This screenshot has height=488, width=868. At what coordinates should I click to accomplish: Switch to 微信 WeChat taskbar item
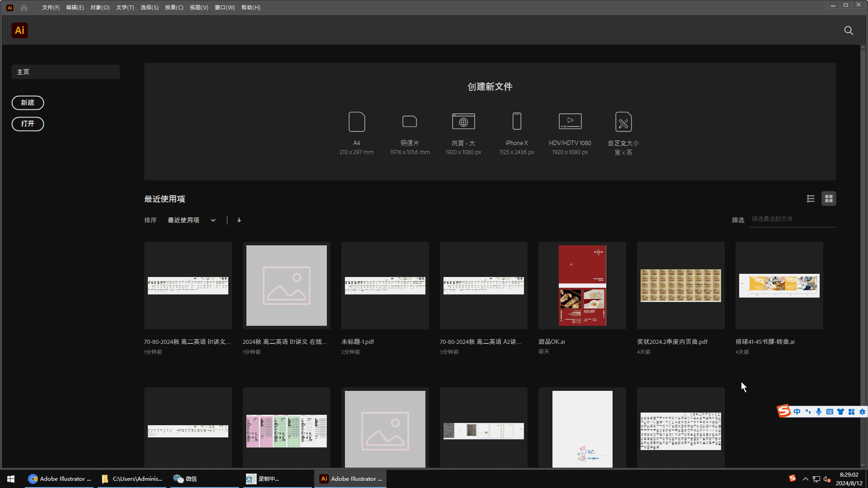coord(204,479)
